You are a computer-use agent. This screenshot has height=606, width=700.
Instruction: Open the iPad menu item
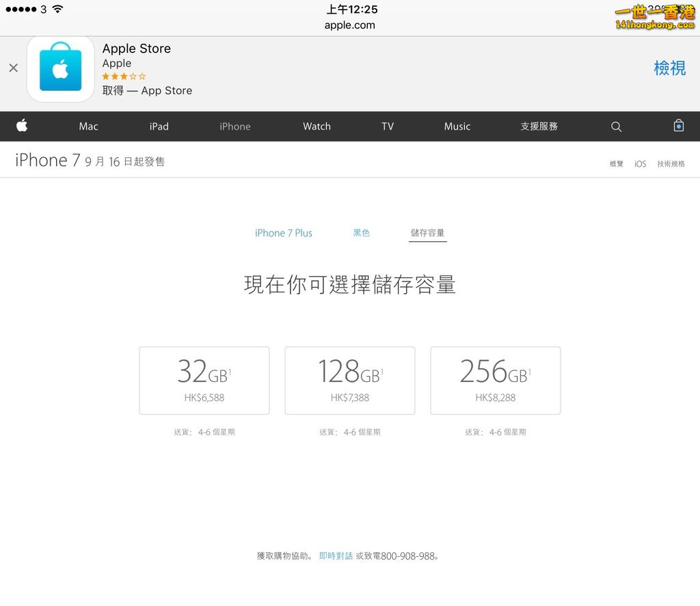pyautogui.click(x=159, y=126)
